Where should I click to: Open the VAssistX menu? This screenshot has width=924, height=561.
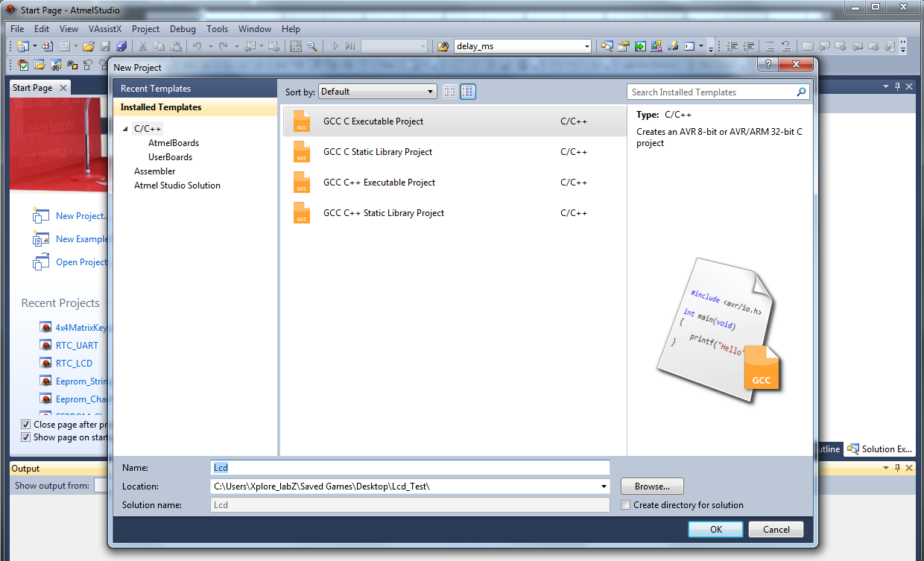click(x=105, y=29)
